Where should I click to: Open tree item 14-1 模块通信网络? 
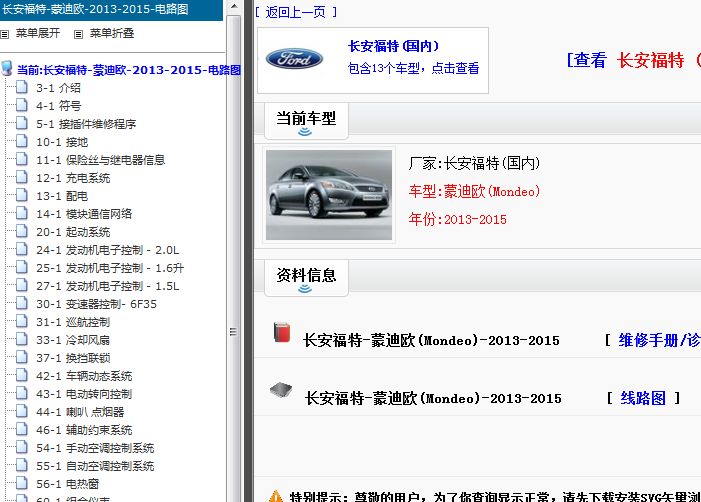point(84,214)
